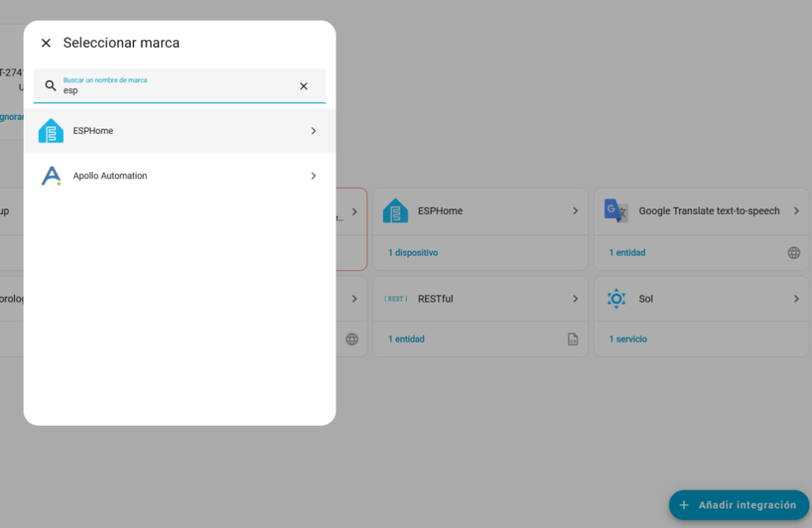Click the file code icon on RESTful card
This screenshot has height=528, width=812.
click(573, 339)
